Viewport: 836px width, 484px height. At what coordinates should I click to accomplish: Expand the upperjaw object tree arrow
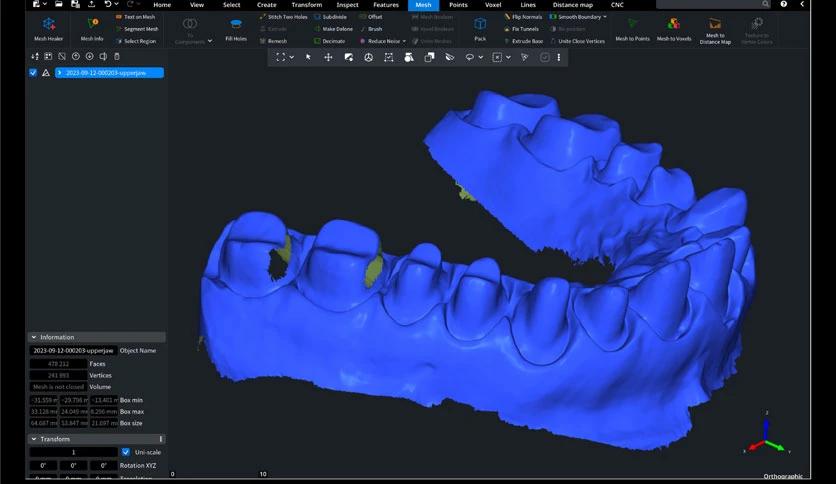[59, 72]
